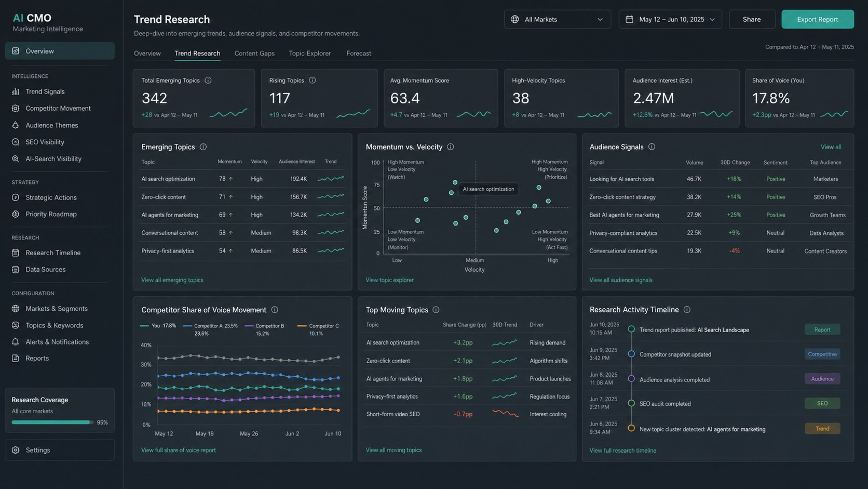Screen dimensions: 868x489
Task: Click the Priority Roadmap sidebar icon
Action: coord(16,214)
